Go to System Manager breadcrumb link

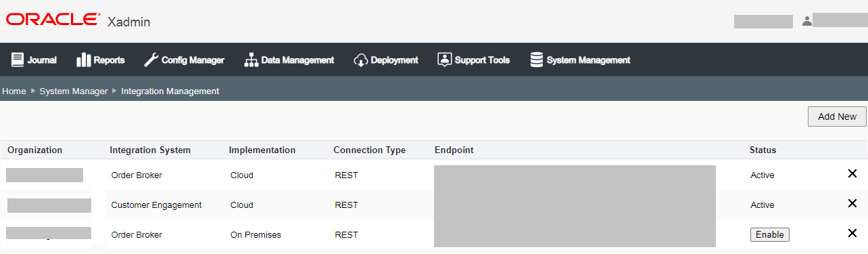(x=74, y=91)
